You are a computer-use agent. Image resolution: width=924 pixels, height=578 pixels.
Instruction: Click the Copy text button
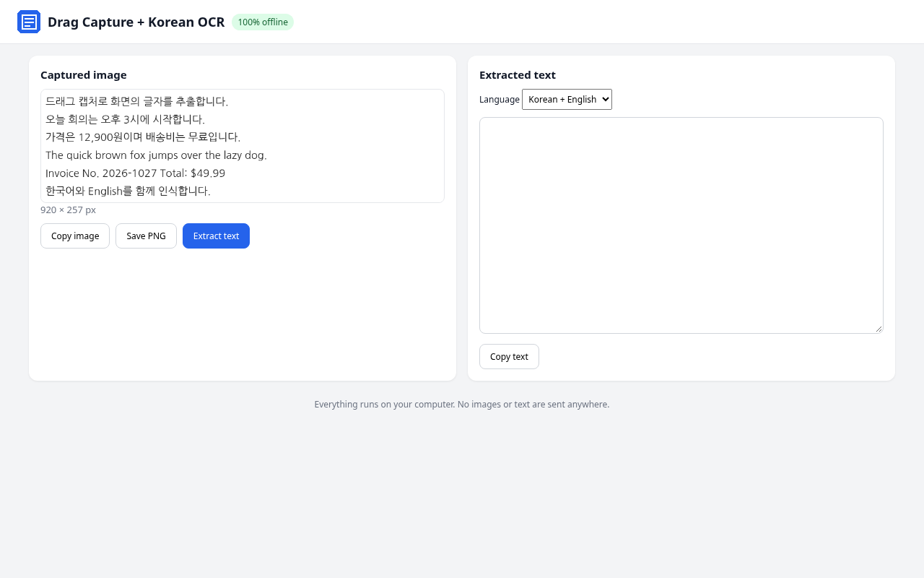click(x=509, y=357)
